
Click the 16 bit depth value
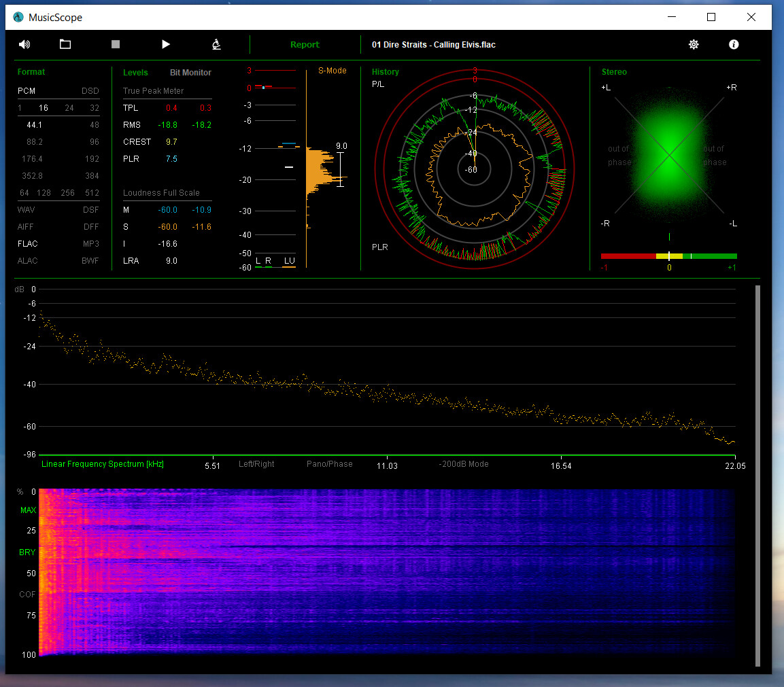44,108
